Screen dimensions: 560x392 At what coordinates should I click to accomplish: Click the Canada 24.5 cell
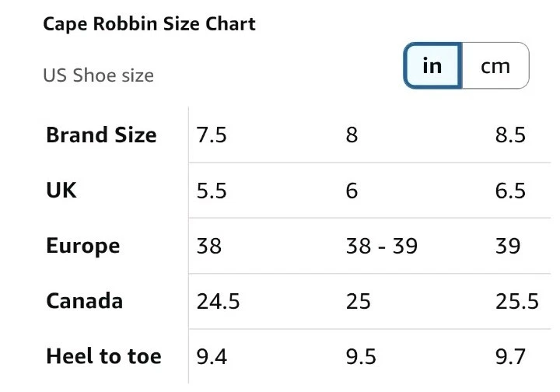218,301
